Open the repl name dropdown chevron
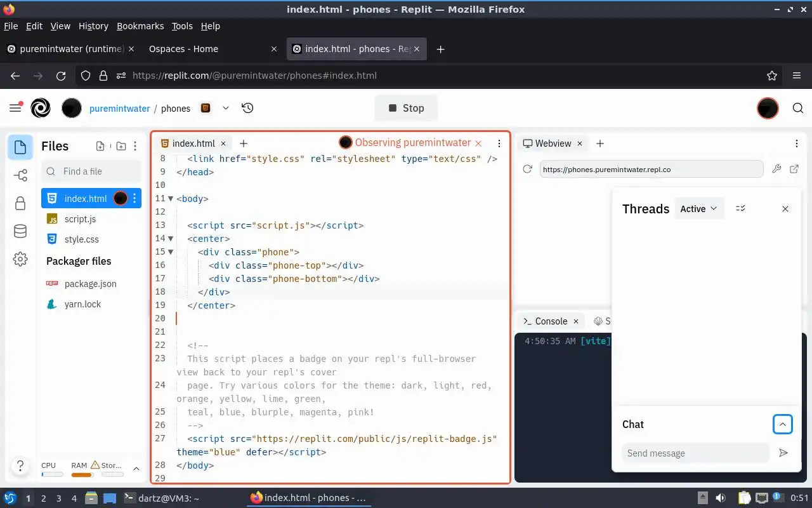The width and height of the screenshot is (812, 508). pyautogui.click(x=225, y=108)
